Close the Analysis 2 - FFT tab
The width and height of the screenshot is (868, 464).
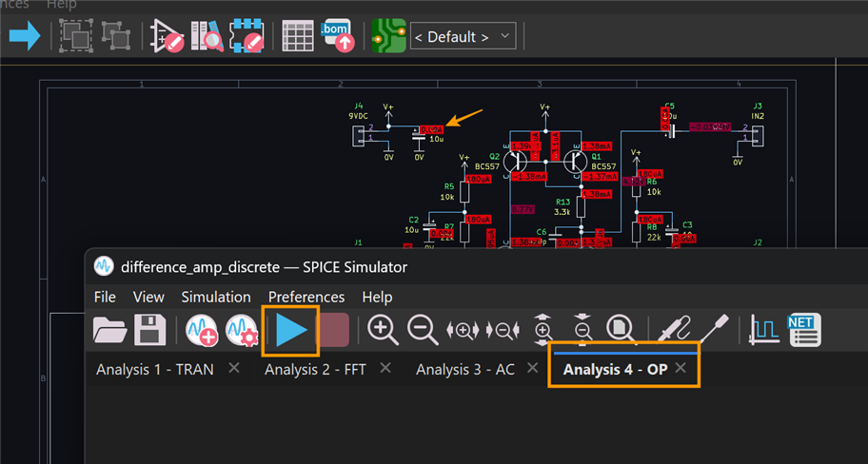(x=385, y=368)
